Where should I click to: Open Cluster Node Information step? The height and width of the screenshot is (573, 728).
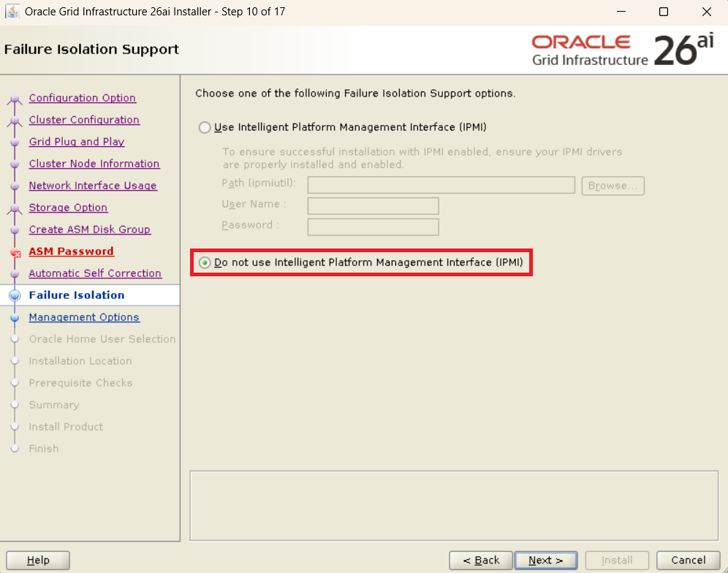94,164
